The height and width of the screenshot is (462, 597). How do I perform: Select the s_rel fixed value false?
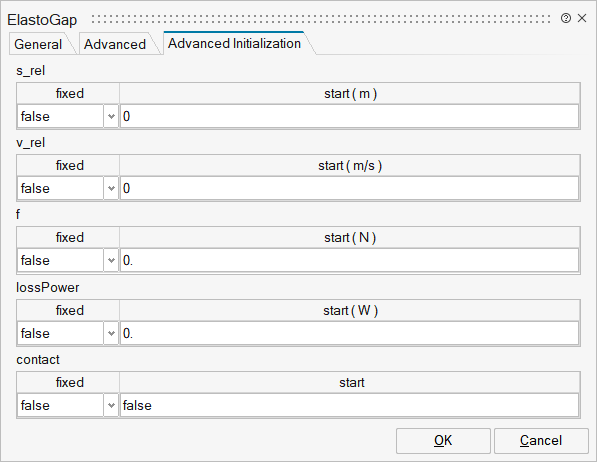coord(61,117)
